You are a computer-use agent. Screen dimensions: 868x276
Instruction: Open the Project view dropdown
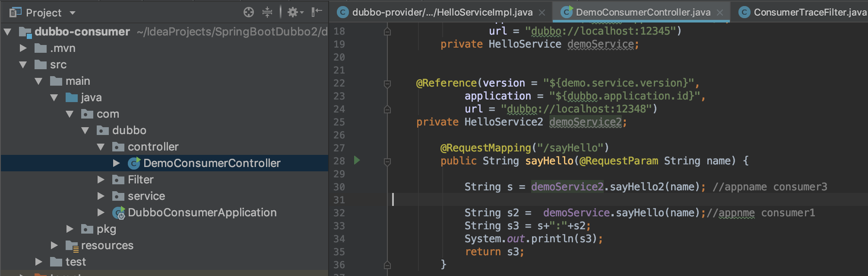click(x=73, y=13)
